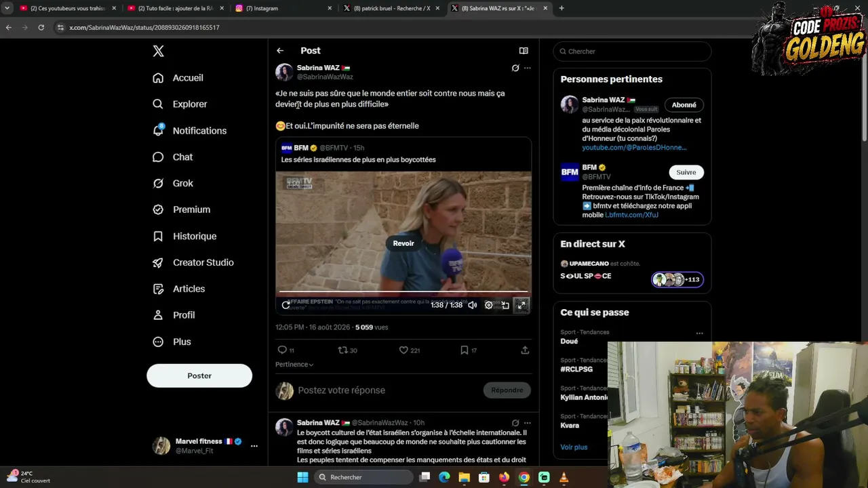The width and height of the screenshot is (868, 488).
Task: Mute the video with the speaker icon
Action: [473, 306]
